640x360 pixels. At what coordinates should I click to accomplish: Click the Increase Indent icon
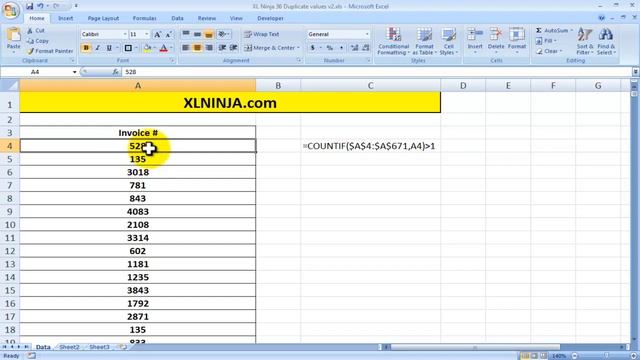tap(234, 48)
